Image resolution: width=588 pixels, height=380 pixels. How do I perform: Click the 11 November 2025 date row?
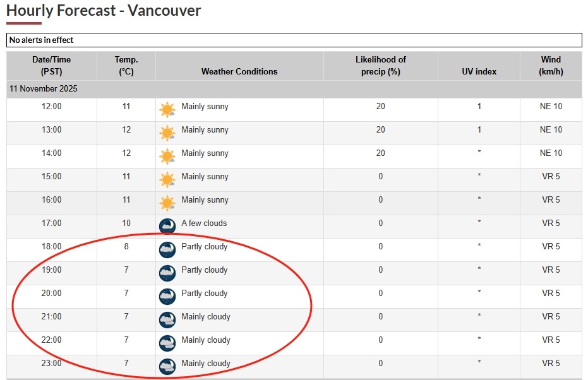[x=44, y=89]
